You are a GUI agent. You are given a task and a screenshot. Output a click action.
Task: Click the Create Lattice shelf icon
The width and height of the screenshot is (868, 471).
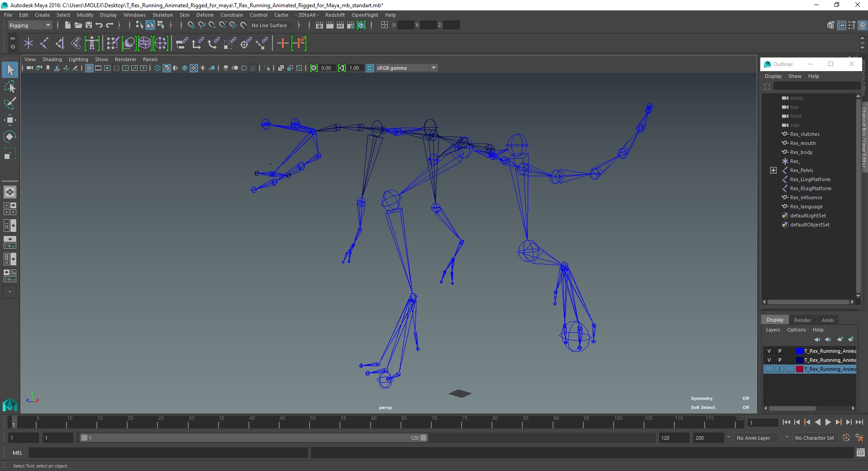(x=144, y=43)
